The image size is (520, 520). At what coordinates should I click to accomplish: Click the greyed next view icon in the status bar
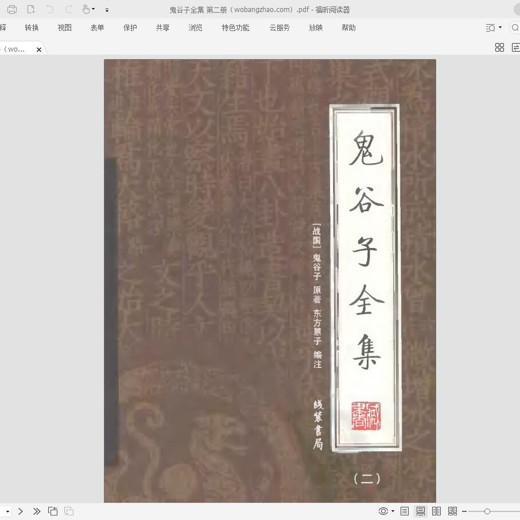coord(69,511)
